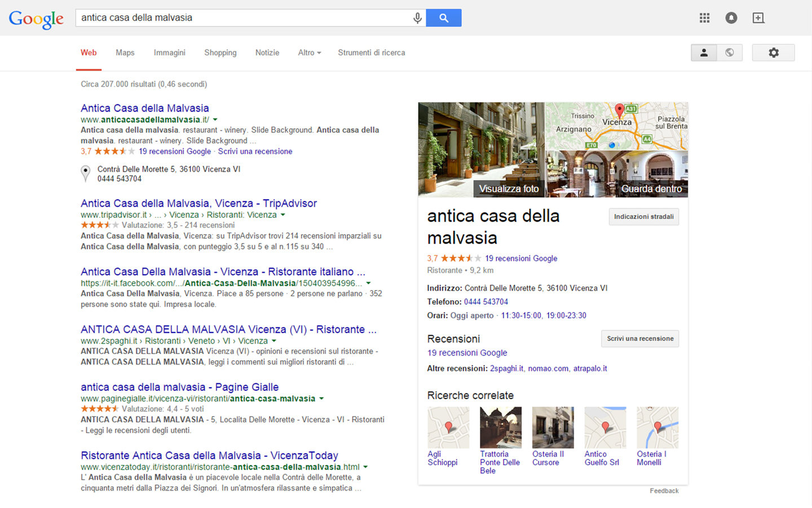Open first result Antica Casa della Malvasia
This screenshot has height=508, width=812.
pos(145,108)
